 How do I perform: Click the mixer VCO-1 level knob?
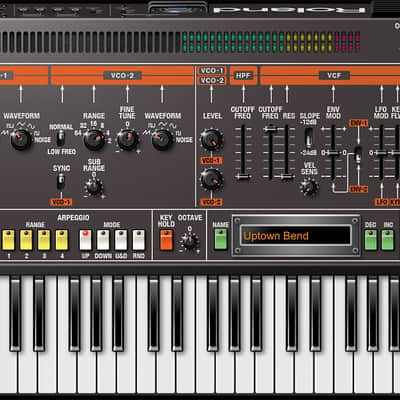pos(211,140)
